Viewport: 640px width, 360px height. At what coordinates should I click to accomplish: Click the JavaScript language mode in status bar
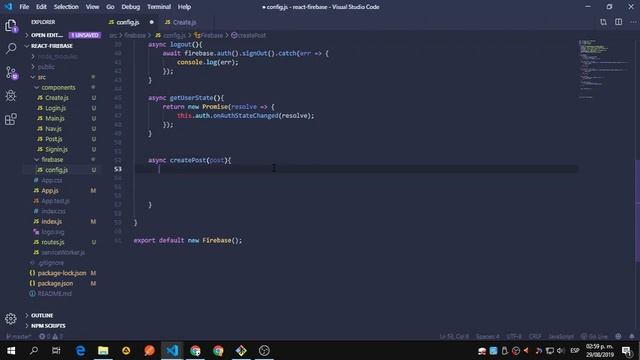point(561,336)
